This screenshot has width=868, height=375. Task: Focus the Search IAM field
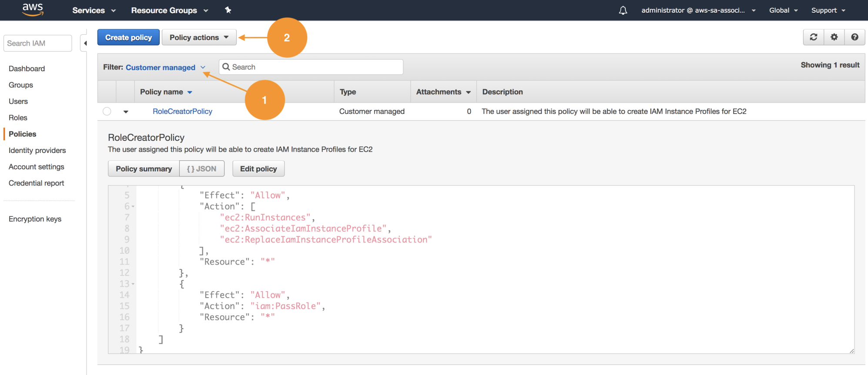(x=37, y=43)
